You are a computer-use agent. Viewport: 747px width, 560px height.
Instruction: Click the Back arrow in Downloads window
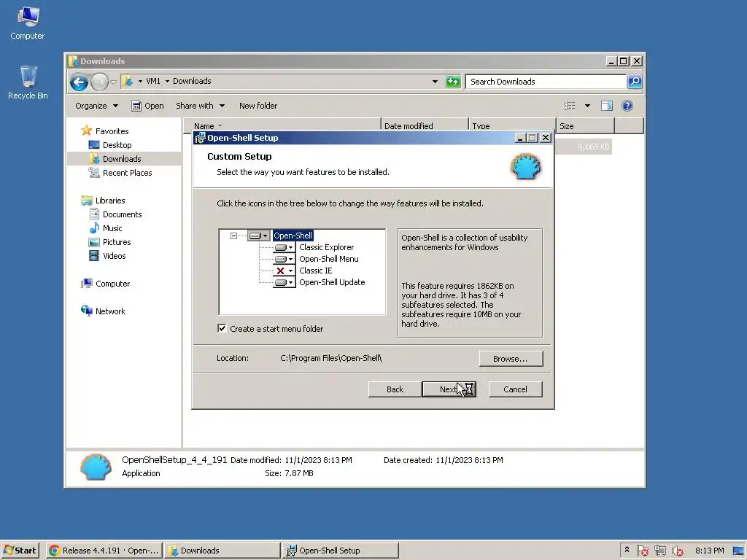point(79,82)
